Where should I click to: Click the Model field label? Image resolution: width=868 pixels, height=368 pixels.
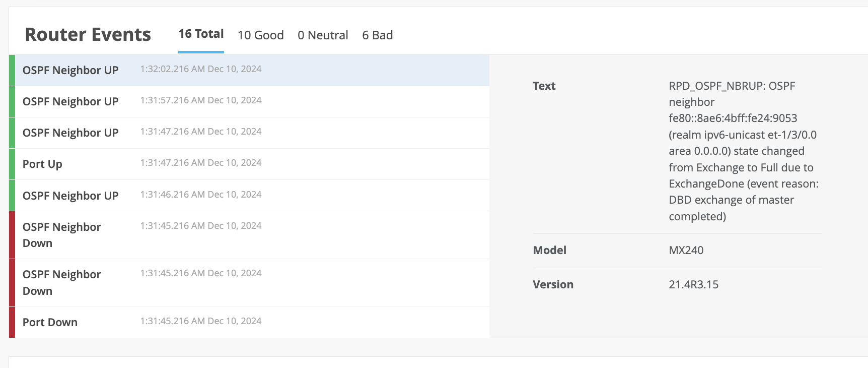[549, 250]
